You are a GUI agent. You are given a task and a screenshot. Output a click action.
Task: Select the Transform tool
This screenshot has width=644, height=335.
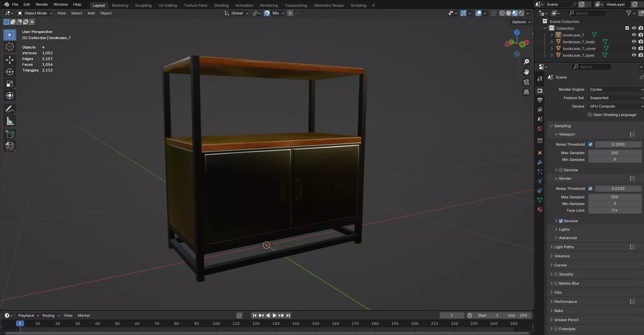[10, 95]
